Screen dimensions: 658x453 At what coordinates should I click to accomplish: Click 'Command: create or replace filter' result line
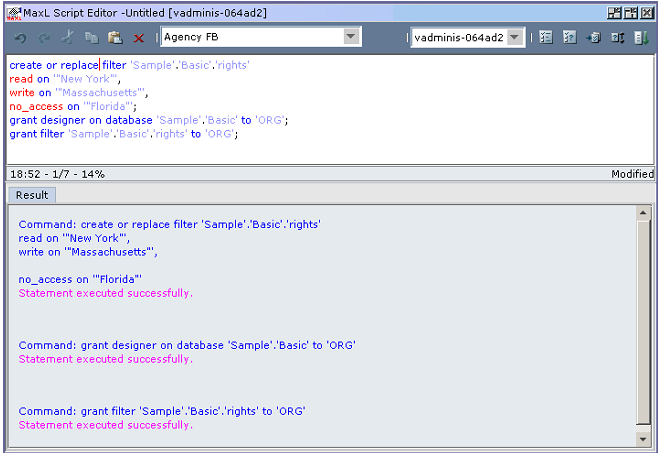170,225
